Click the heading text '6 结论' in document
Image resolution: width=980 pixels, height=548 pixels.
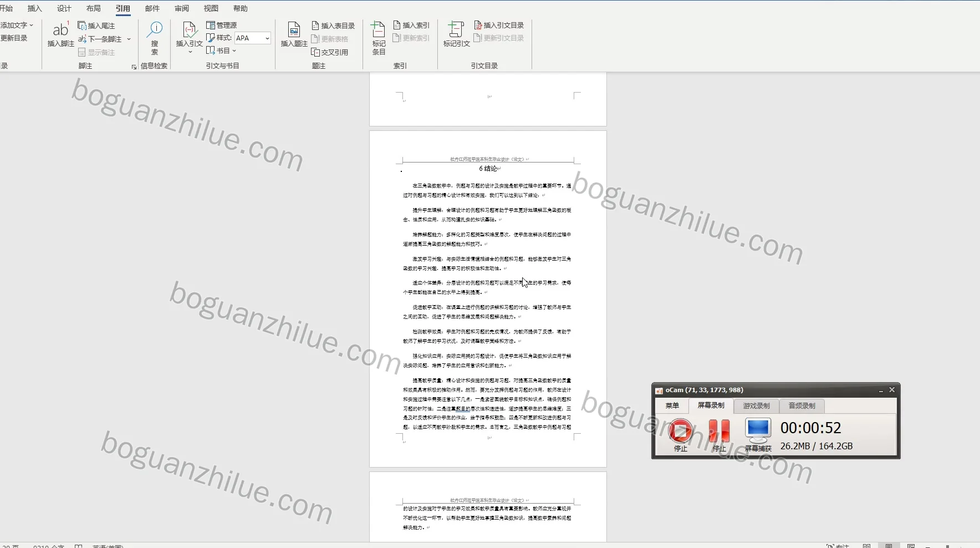click(x=488, y=169)
